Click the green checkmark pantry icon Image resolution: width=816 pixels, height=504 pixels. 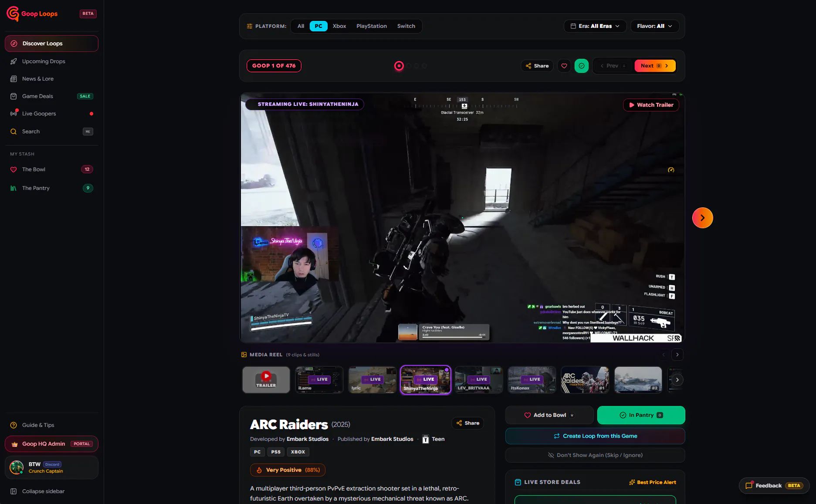pyautogui.click(x=582, y=66)
